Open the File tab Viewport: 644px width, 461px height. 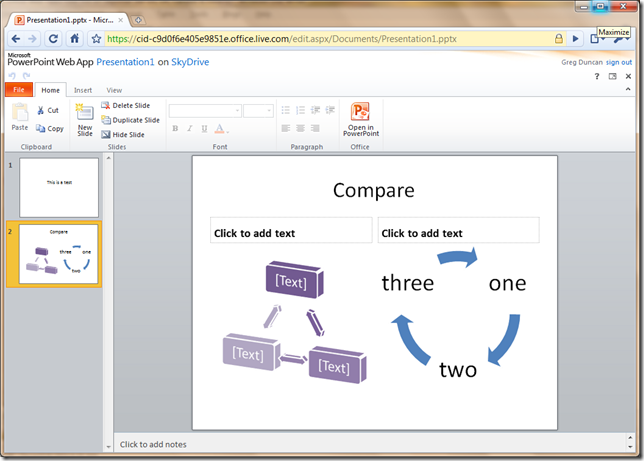(19, 90)
